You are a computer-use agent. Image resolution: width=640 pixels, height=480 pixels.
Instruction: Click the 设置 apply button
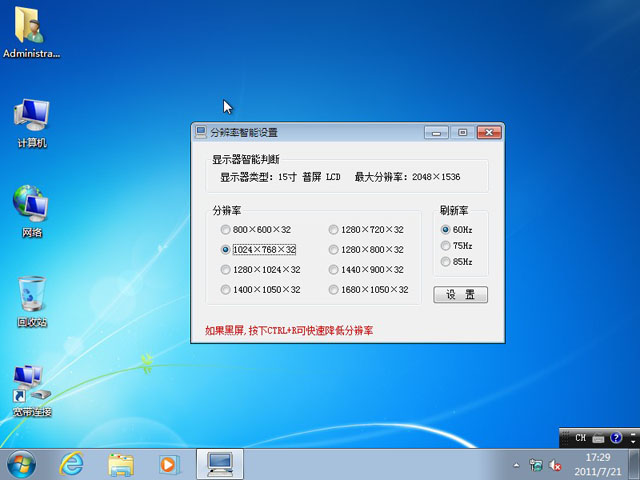[460, 294]
